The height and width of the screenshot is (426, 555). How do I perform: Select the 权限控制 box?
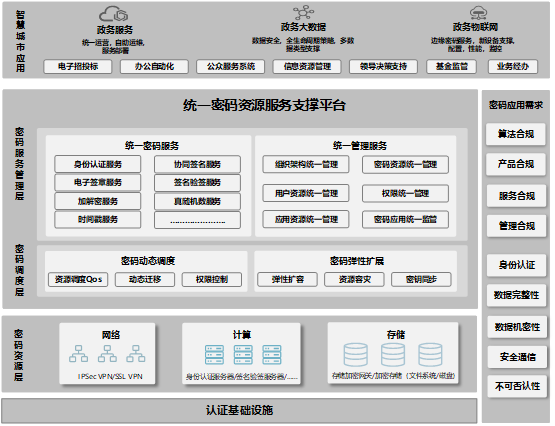[212, 280]
